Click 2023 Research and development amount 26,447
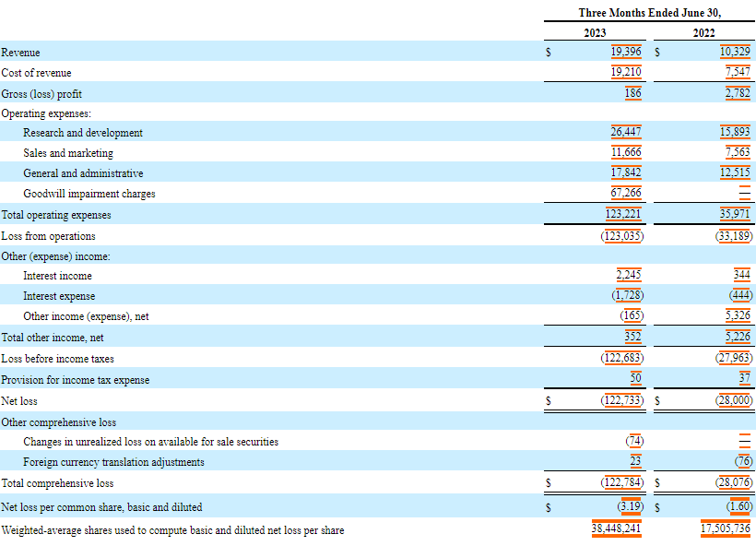Image resolution: width=756 pixels, height=546 pixels. click(x=626, y=132)
